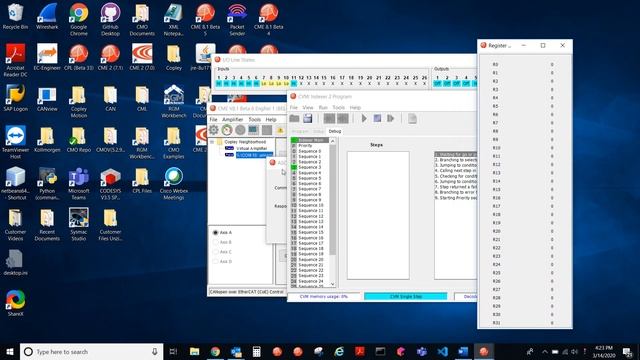
Task: Click the Windows Start button
Action: click(x=10, y=351)
